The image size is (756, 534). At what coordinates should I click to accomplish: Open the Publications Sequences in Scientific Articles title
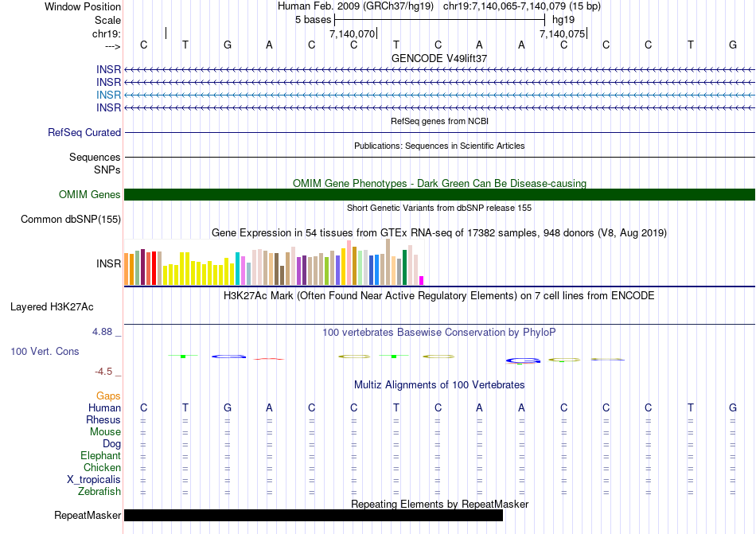[439, 146]
